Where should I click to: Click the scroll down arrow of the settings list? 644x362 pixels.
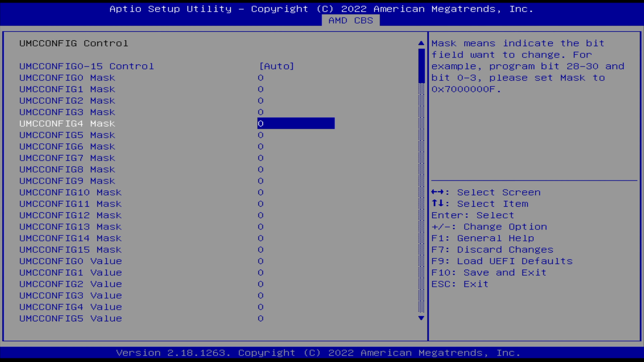click(421, 318)
